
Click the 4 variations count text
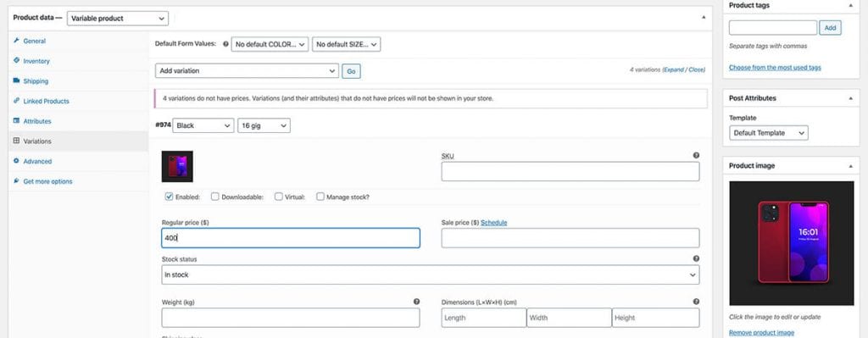click(x=645, y=69)
